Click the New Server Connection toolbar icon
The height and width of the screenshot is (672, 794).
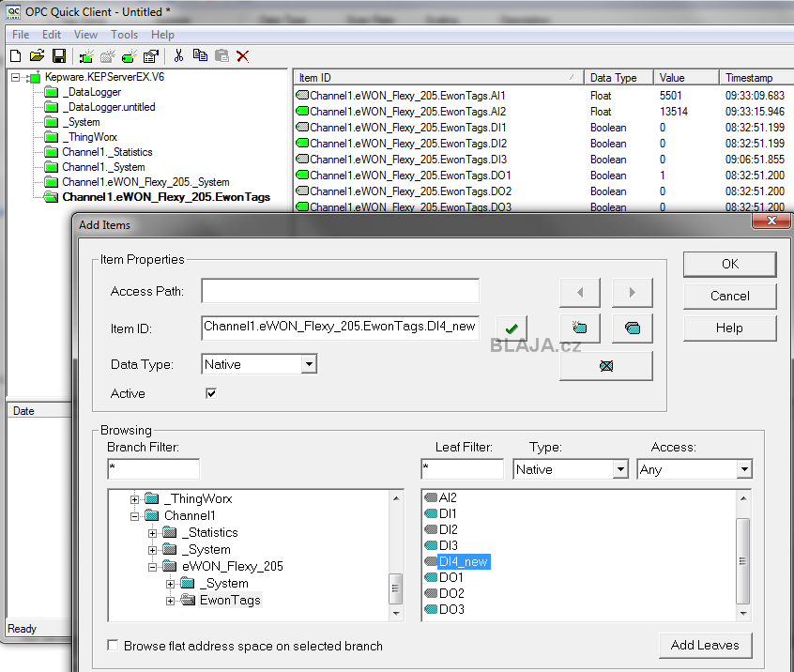[86, 55]
